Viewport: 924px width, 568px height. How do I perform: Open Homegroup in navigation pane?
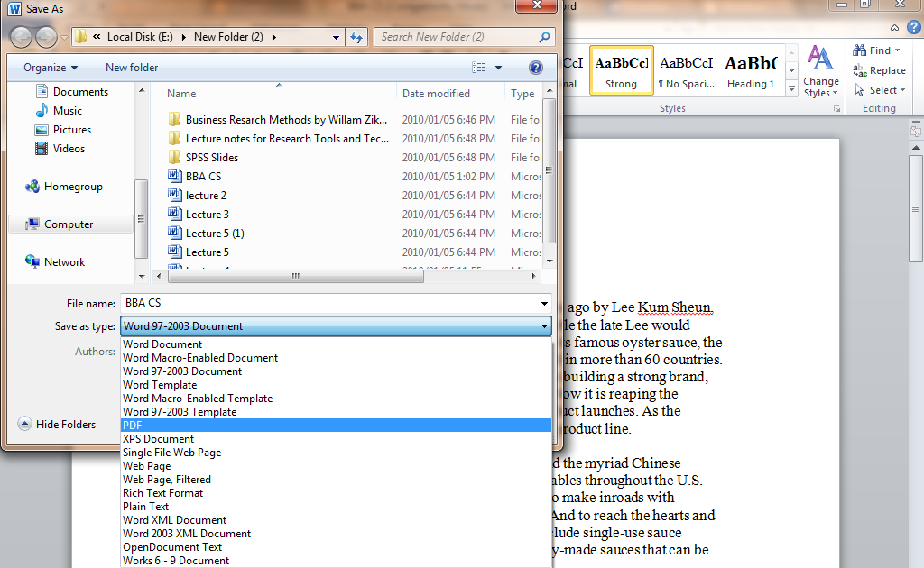click(64, 187)
